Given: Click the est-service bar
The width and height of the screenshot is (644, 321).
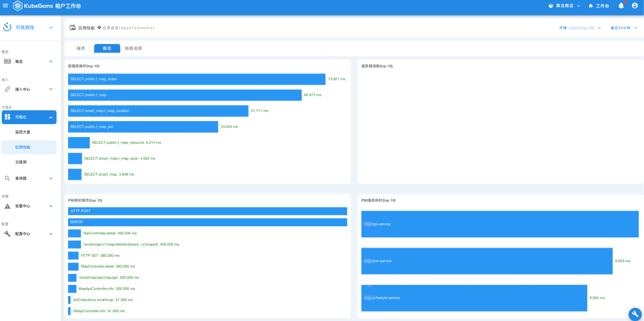Looking at the screenshot, I should tap(487, 261).
